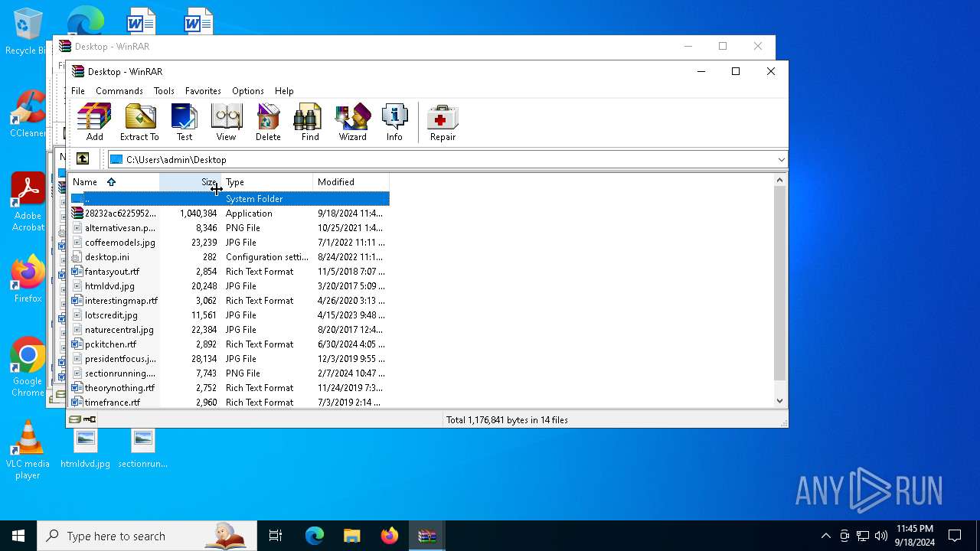The height and width of the screenshot is (551, 980).
Task: Open the Info toolbar icon
Action: (x=394, y=122)
